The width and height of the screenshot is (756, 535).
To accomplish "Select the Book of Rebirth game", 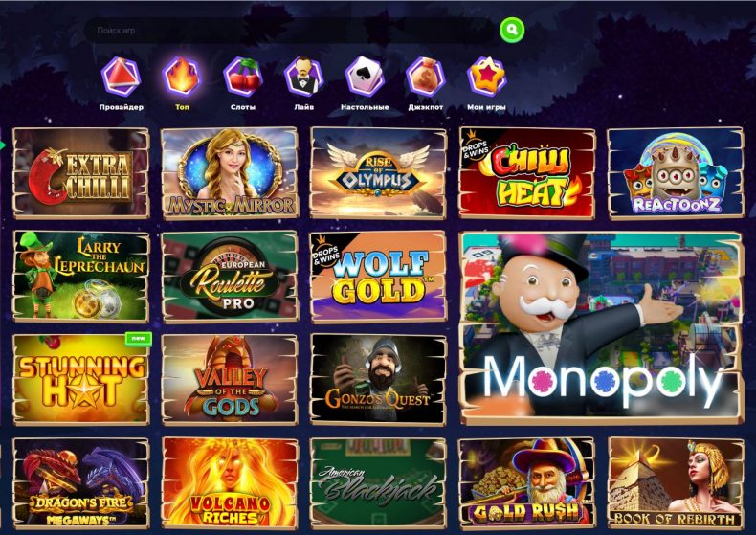I will (x=676, y=483).
